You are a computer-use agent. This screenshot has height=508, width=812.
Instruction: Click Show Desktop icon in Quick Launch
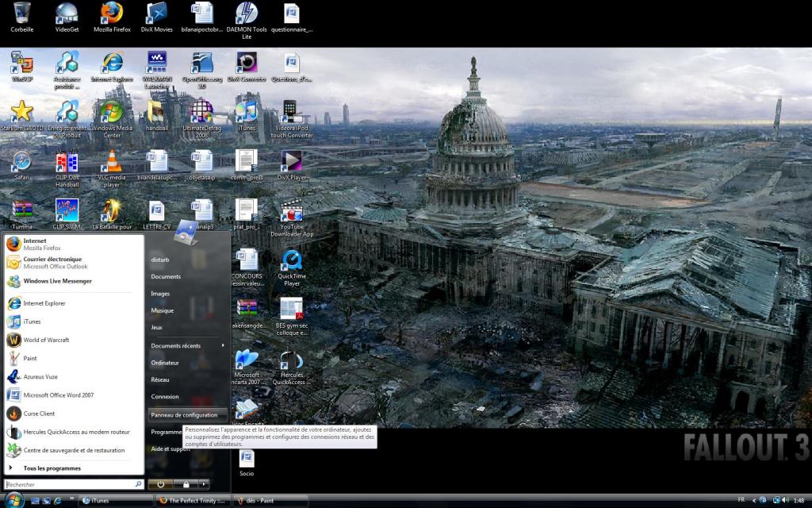pyautogui.click(x=35, y=501)
